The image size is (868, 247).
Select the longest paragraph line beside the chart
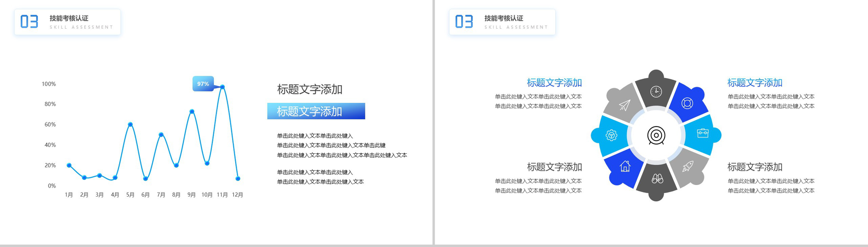tap(342, 155)
